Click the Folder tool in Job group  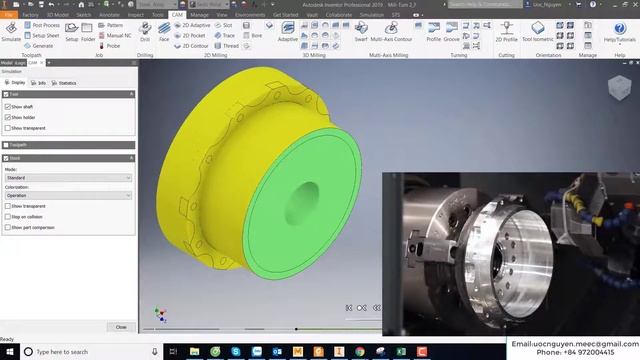[x=87, y=32]
